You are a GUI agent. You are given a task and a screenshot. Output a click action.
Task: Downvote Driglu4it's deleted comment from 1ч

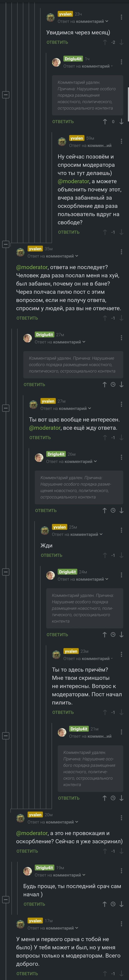pos(121,122)
